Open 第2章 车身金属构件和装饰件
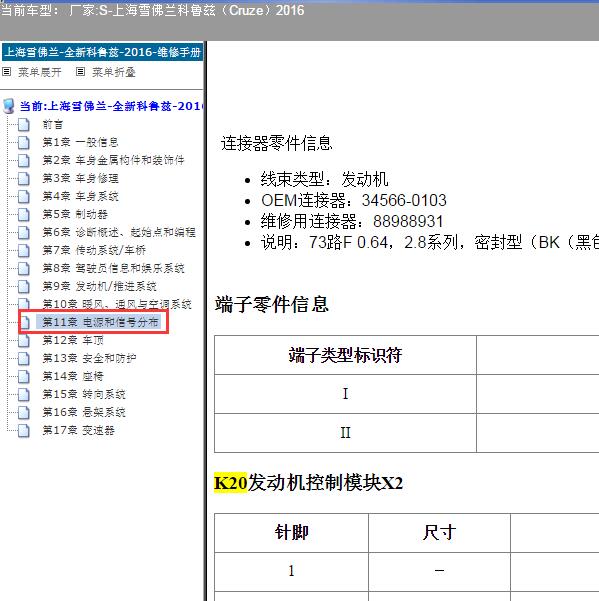Image resolution: width=599 pixels, height=601 pixels. [113, 160]
